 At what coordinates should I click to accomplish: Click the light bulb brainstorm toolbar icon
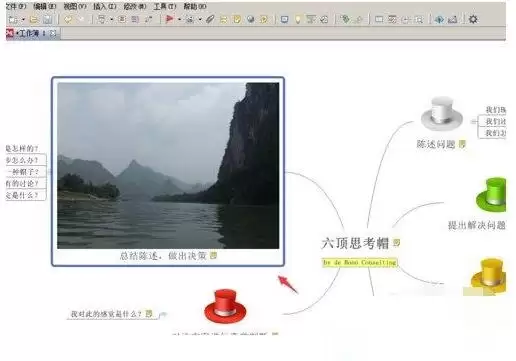click(x=298, y=19)
